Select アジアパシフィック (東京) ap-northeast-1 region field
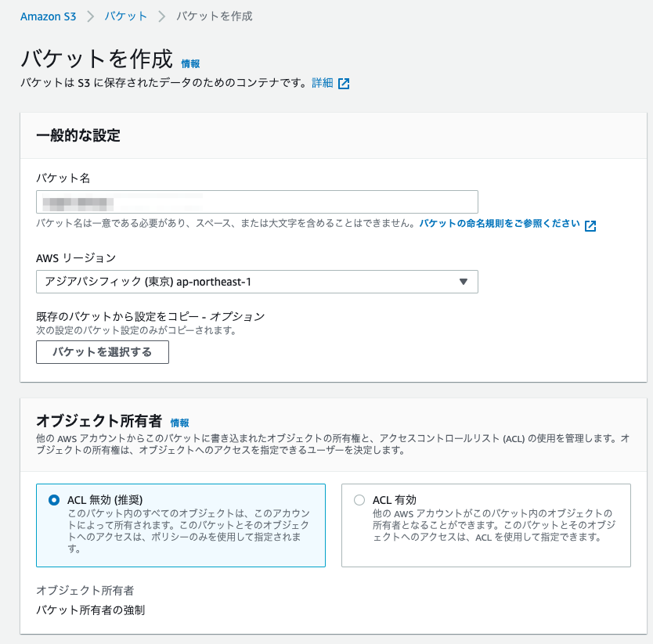Image resolution: width=653 pixels, height=644 pixels. pos(235,282)
